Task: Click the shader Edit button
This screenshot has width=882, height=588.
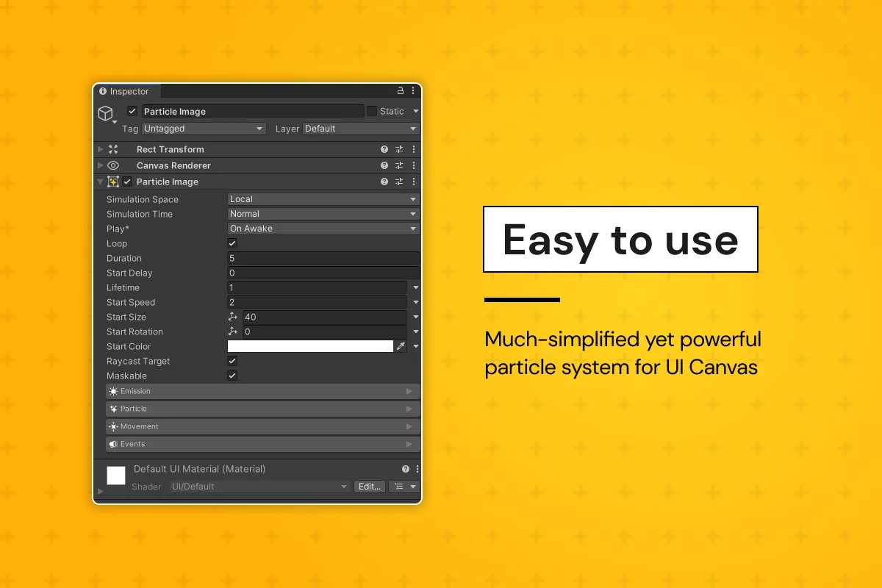Action: click(x=370, y=486)
